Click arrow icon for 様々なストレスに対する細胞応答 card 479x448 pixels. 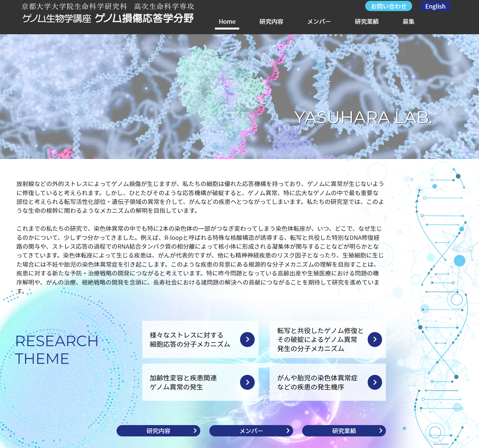[x=247, y=340]
